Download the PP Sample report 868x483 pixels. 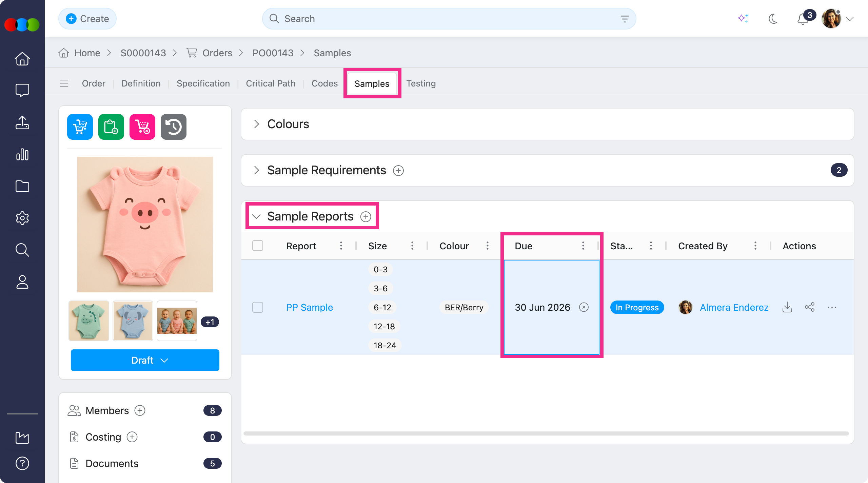point(787,307)
